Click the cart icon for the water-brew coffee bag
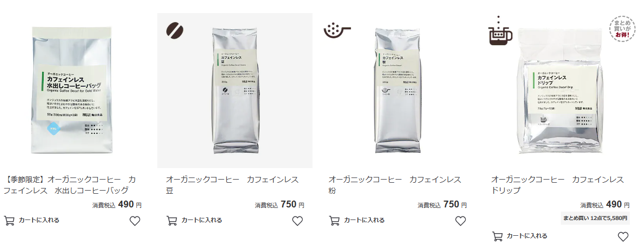This screenshot has height=251, width=644. click(9, 221)
